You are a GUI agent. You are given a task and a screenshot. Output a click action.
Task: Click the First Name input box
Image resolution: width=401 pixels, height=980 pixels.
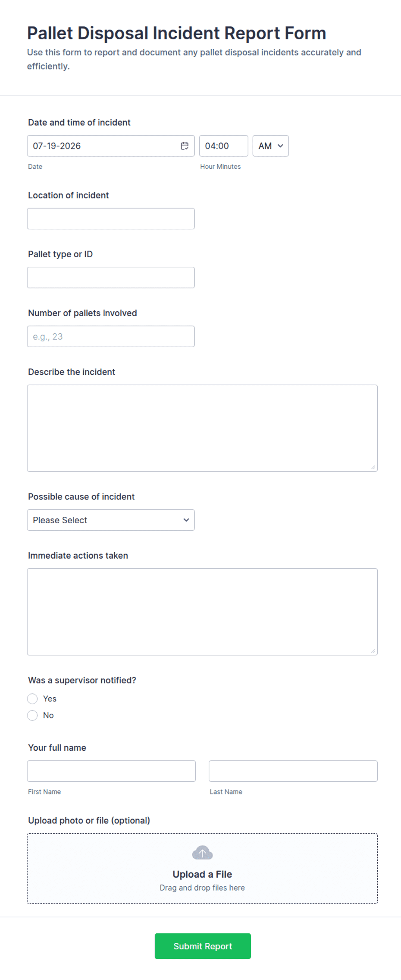pyautogui.click(x=111, y=771)
